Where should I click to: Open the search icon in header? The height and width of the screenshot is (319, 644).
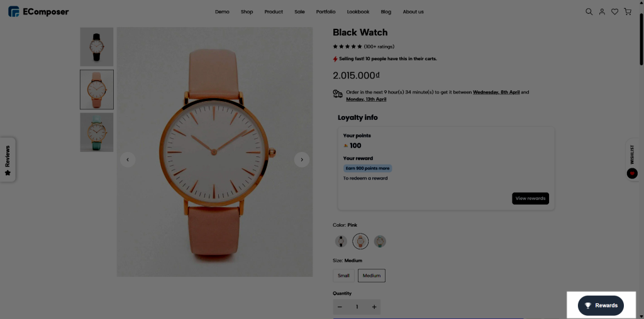[589, 12]
